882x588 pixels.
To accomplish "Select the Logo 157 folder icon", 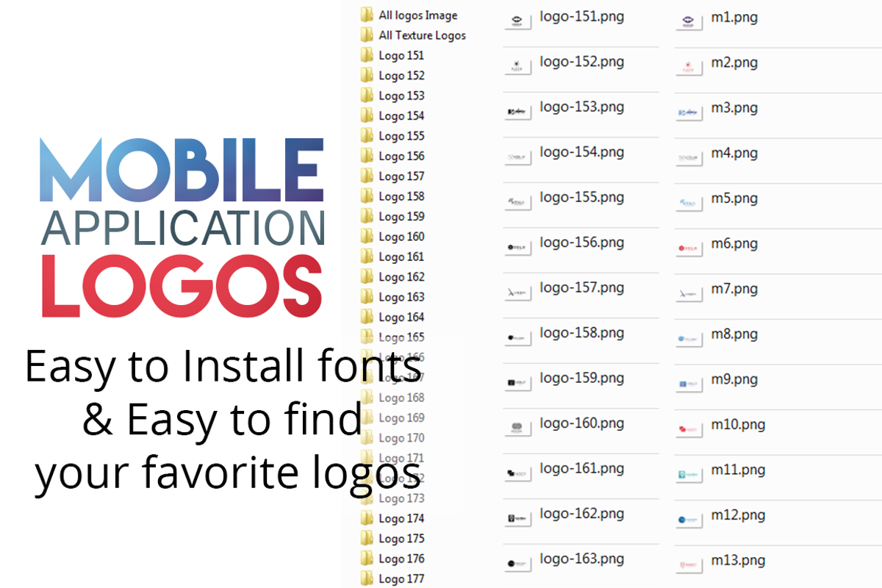I will click(367, 176).
